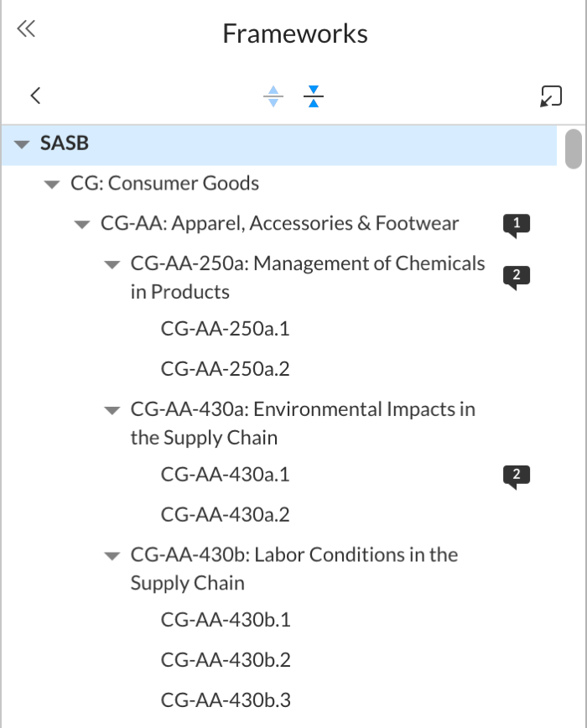Collapse the SASB tree node
Screen dimensions: 587x728
click(22, 144)
